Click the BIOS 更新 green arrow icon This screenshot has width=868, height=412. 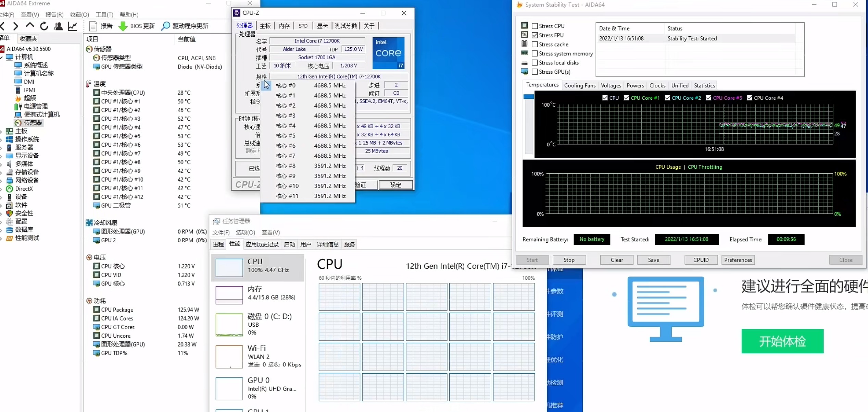click(x=123, y=26)
